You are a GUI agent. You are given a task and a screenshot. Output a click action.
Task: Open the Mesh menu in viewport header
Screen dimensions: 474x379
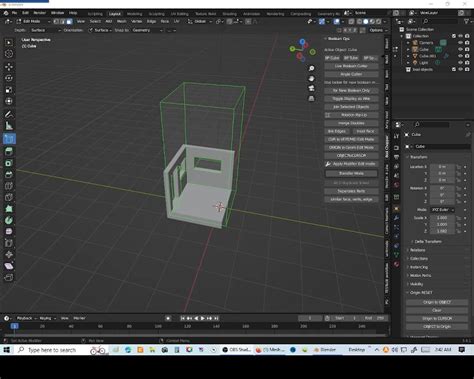pos(122,21)
